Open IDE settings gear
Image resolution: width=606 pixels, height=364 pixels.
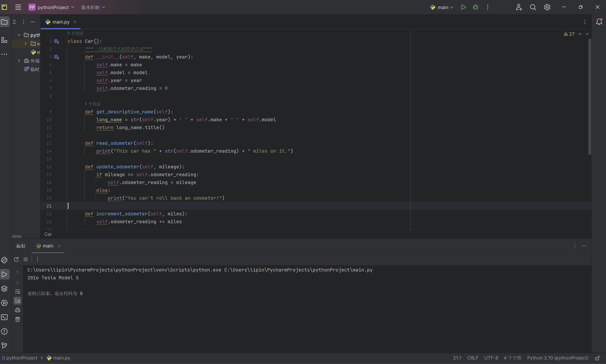click(x=547, y=7)
